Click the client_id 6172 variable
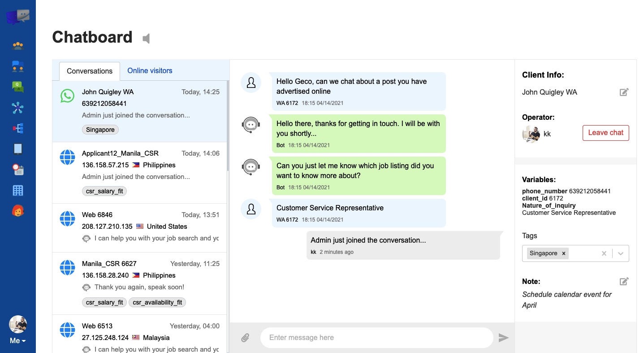Image resolution: width=644 pixels, height=353 pixels. [x=543, y=198]
